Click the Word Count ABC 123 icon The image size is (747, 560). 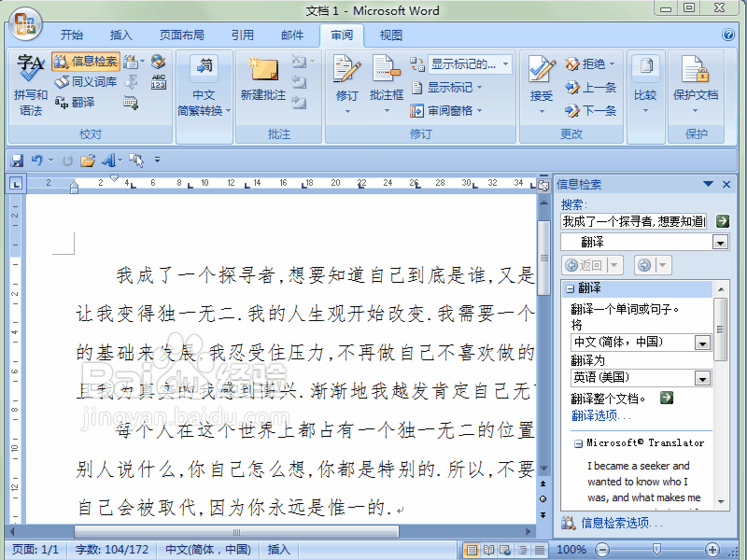point(158,82)
